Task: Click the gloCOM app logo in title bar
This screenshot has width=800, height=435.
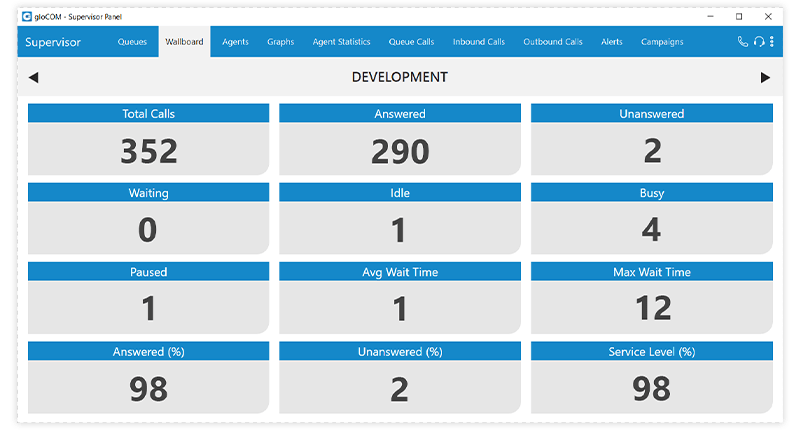Action: 27,16
